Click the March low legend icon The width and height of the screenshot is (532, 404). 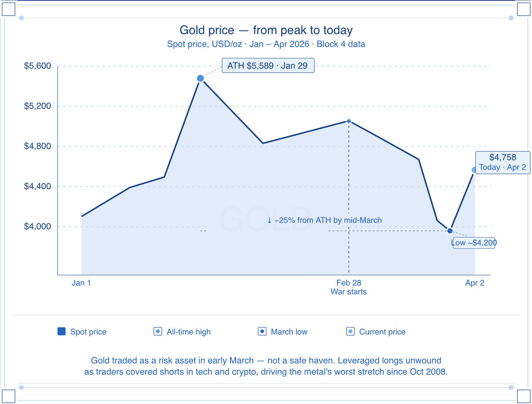click(x=262, y=331)
